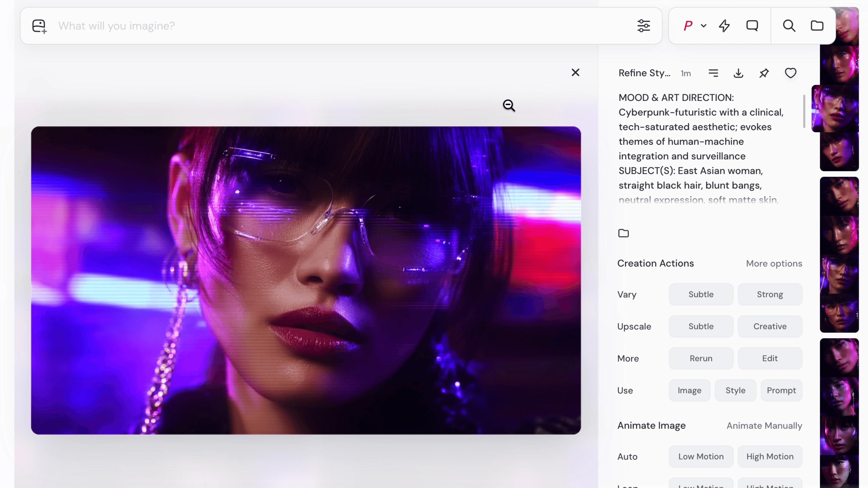Expand More options under Creation Actions

(x=774, y=263)
